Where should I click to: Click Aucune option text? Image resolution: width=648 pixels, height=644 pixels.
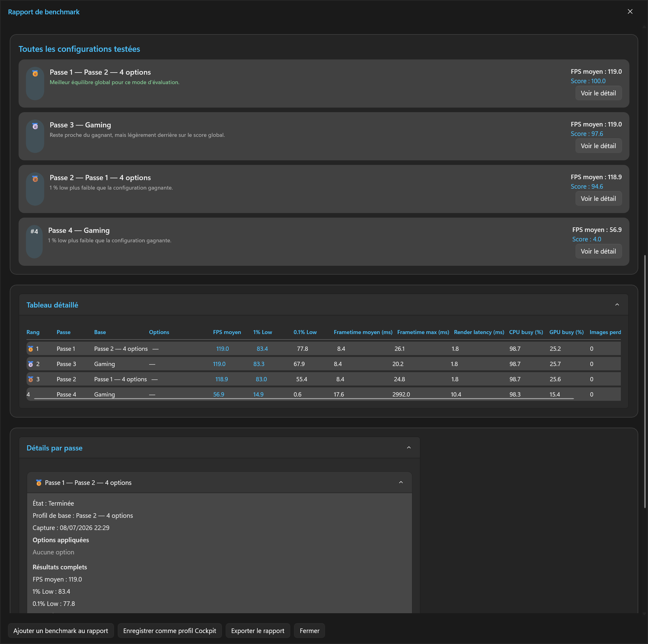[x=53, y=552]
